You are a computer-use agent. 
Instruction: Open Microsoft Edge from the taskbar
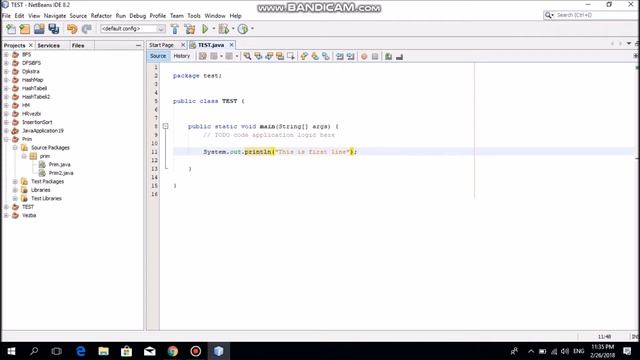click(x=81, y=351)
